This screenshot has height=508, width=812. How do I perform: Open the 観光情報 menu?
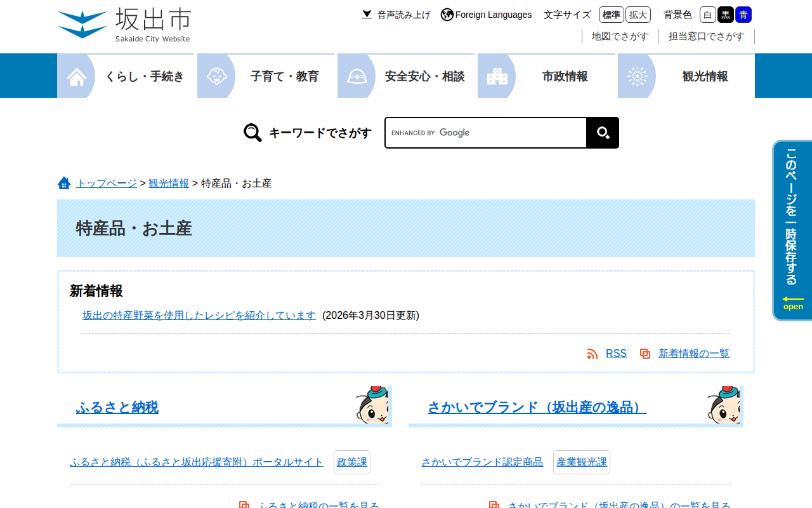pyautogui.click(x=686, y=76)
